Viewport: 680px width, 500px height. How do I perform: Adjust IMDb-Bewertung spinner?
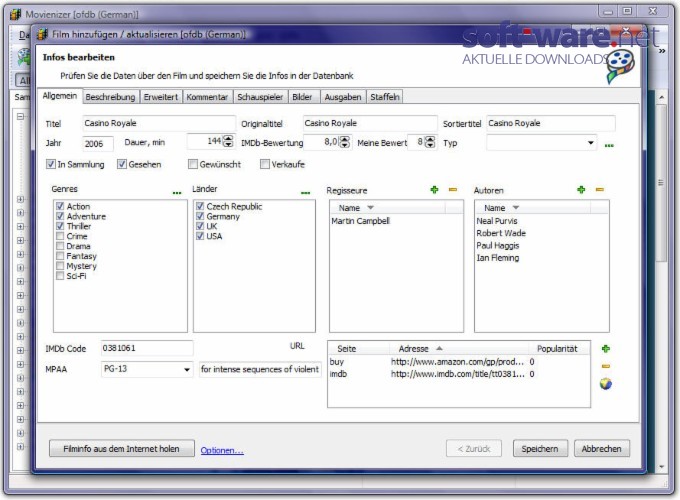tap(345, 141)
